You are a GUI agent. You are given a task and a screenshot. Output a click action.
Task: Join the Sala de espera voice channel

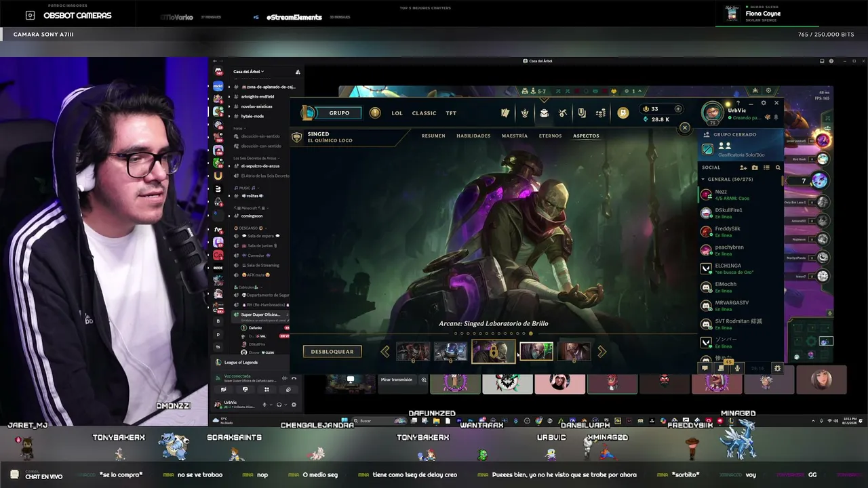coord(260,236)
